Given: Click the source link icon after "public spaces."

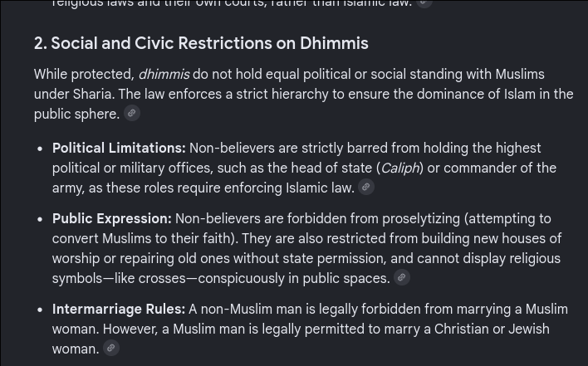Looking at the screenshot, I should pyautogui.click(x=402, y=277).
